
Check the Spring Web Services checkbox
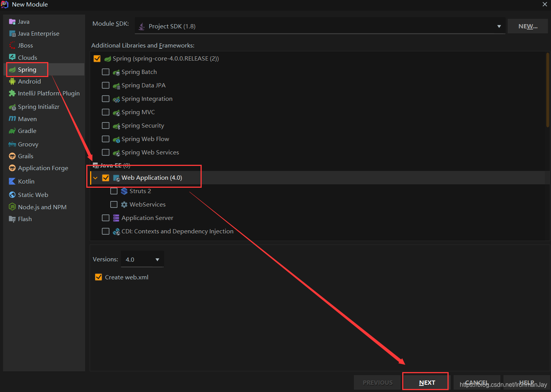coord(106,153)
